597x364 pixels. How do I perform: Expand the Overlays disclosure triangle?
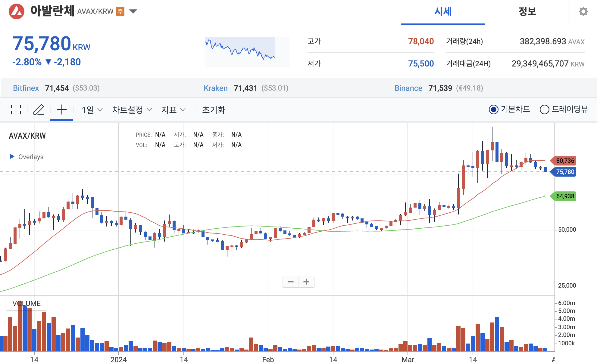coord(12,156)
